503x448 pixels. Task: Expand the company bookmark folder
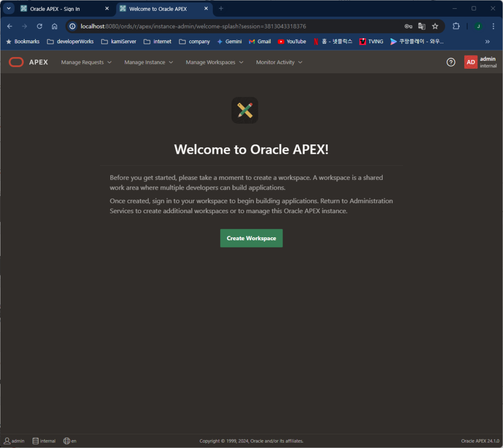click(x=195, y=42)
